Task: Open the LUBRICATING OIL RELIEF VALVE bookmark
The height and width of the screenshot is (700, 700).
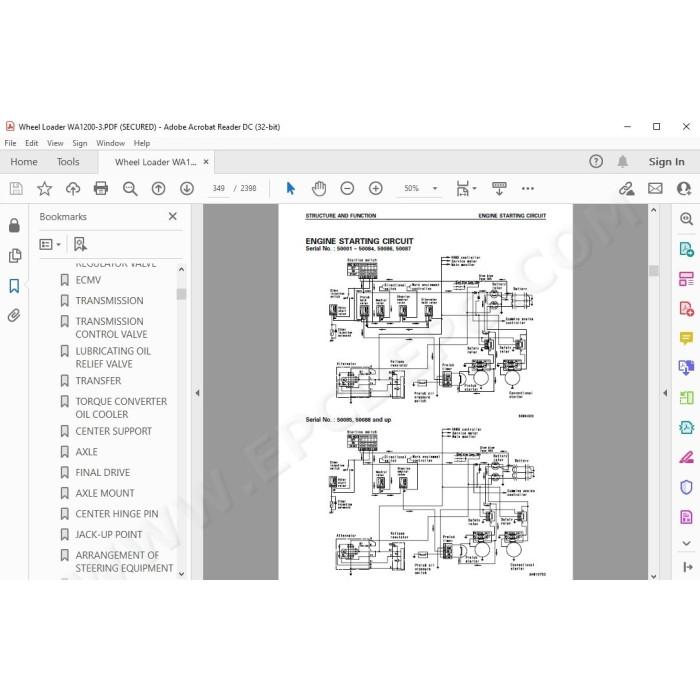Action: pos(113,358)
